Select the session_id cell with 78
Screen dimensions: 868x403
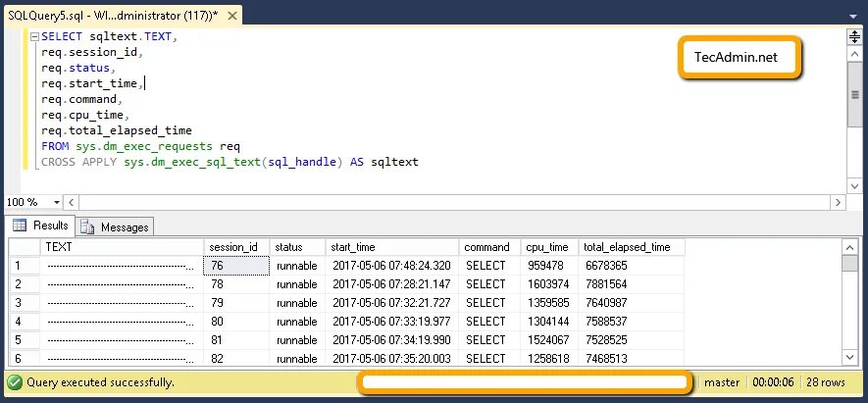[x=236, y=284]
